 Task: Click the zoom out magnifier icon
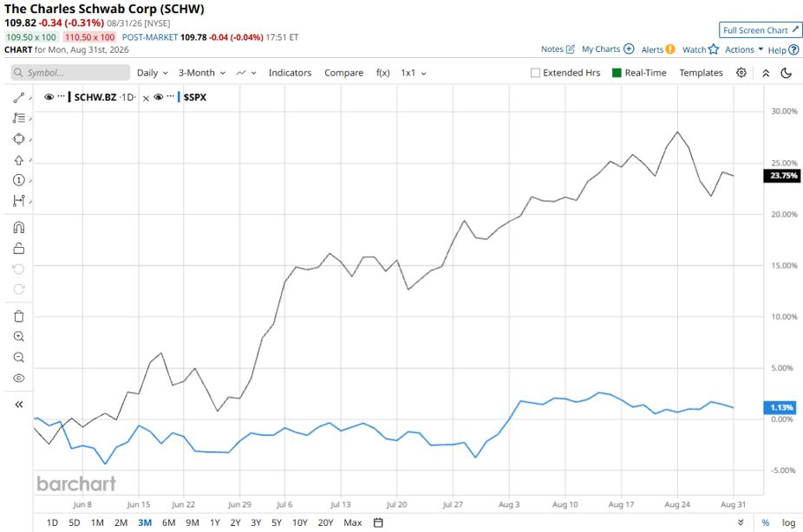(x=19, y=357)
